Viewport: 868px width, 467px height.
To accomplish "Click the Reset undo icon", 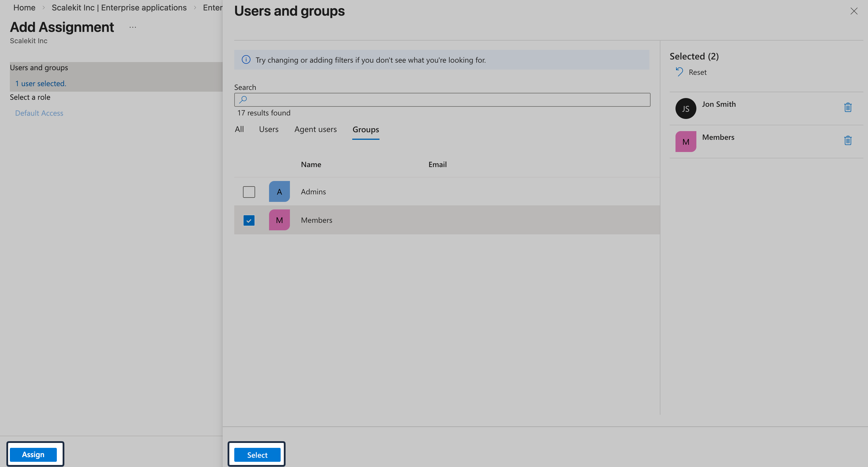I will 680,71.
